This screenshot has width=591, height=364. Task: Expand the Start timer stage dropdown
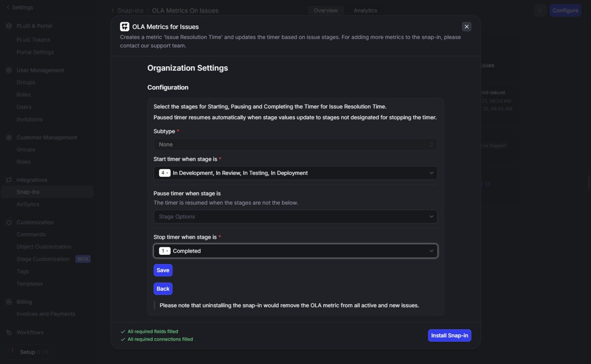[x=295, y=173]
